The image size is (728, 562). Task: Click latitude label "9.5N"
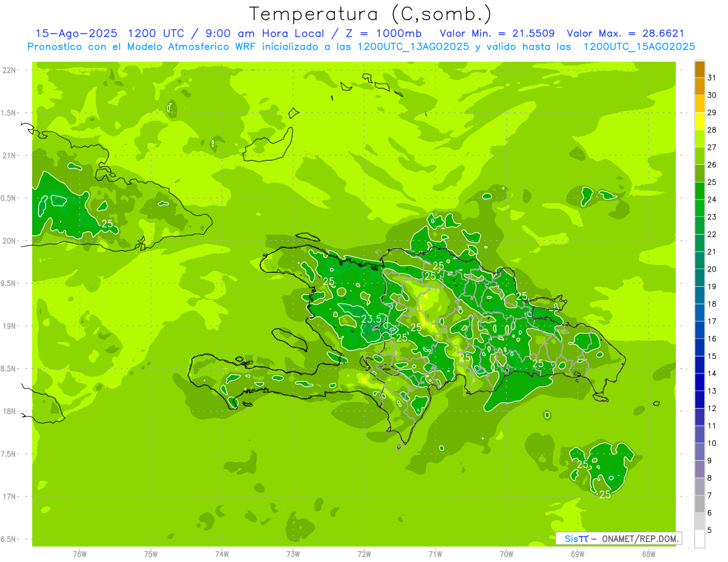pos(9,283)
